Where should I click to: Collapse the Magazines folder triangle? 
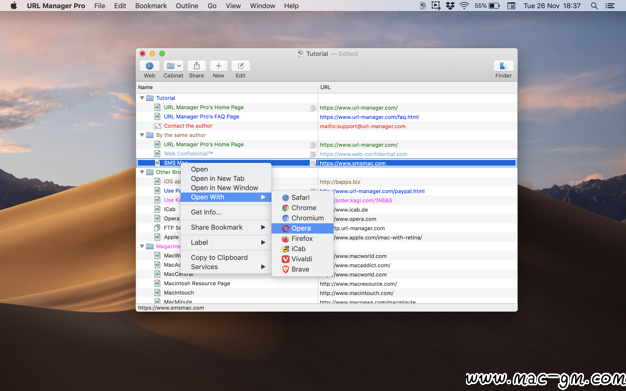(x=142, y=246)
